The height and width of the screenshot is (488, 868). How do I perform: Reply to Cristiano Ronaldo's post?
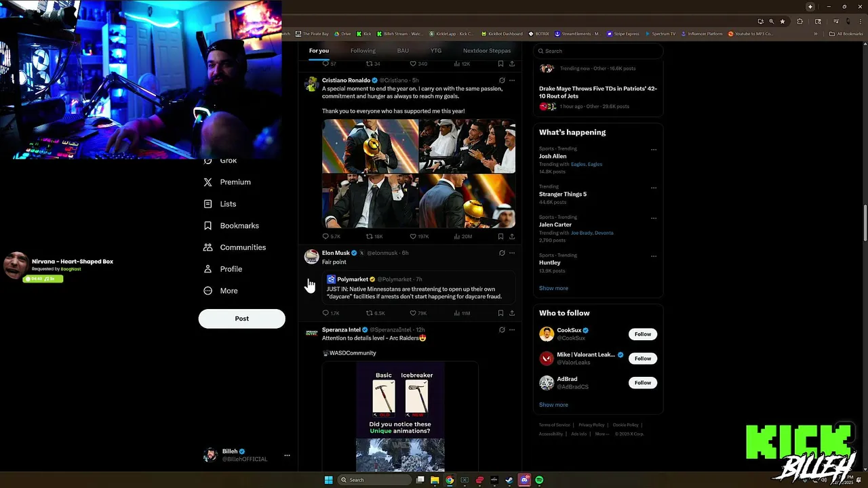coord(331,237)
